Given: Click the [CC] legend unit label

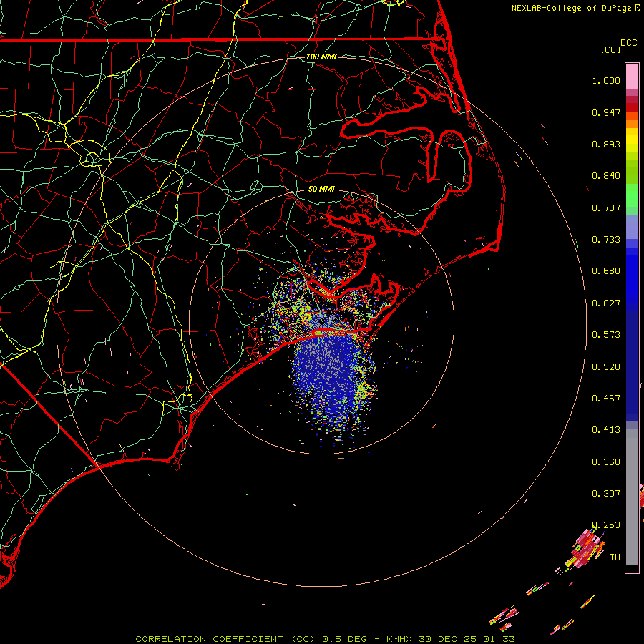Looking at the screenshot, I should pos(610,49).
